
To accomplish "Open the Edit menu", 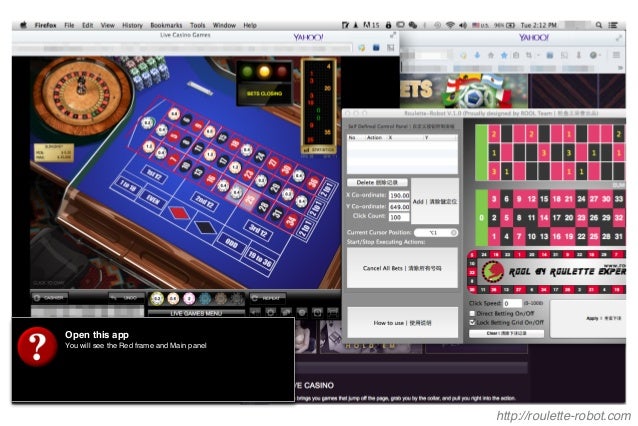I will (87, 25).
